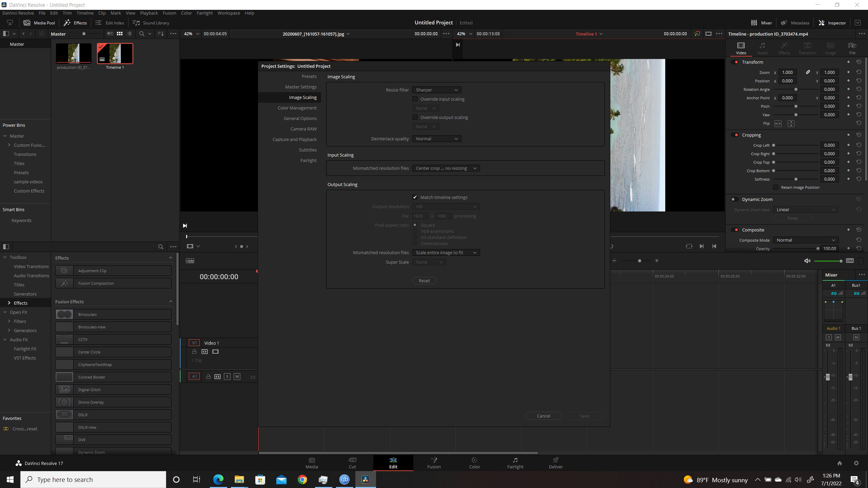Open project settings gear icon
Image resolution: width=868 pixels, height=488 pixels.
click(856, 463)
